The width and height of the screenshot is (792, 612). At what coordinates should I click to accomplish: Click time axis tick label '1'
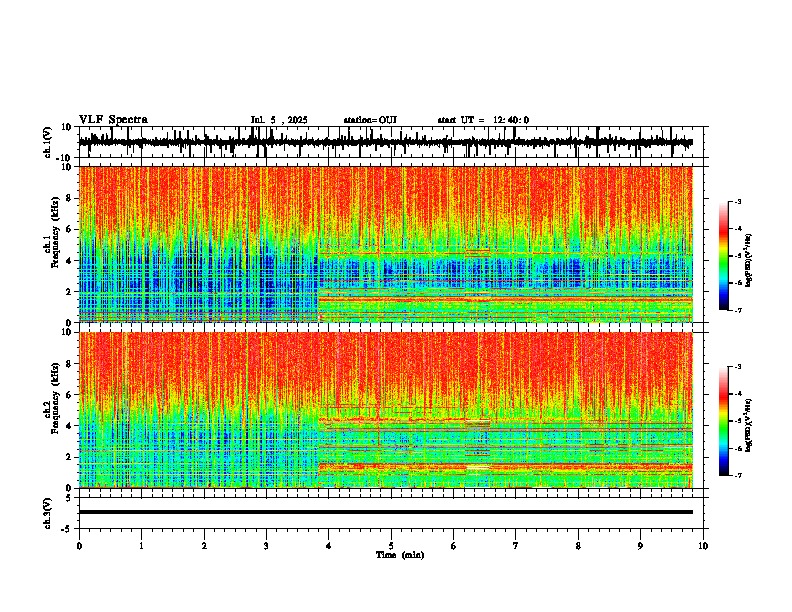[141, 546]
